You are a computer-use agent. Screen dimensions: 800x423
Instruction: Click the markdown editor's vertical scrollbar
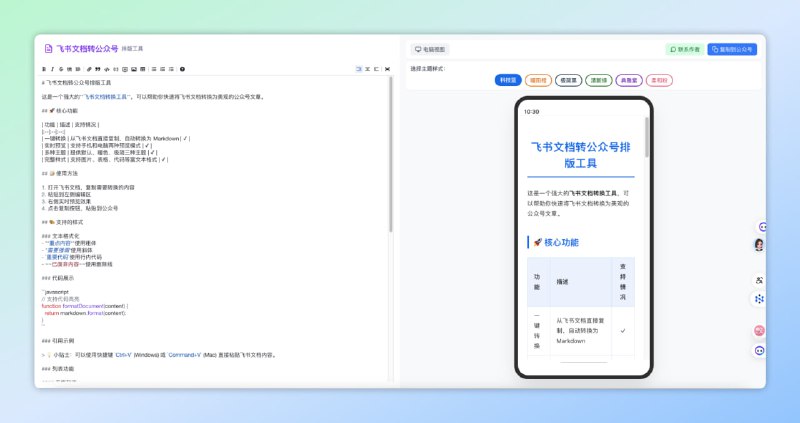point(391,155)
